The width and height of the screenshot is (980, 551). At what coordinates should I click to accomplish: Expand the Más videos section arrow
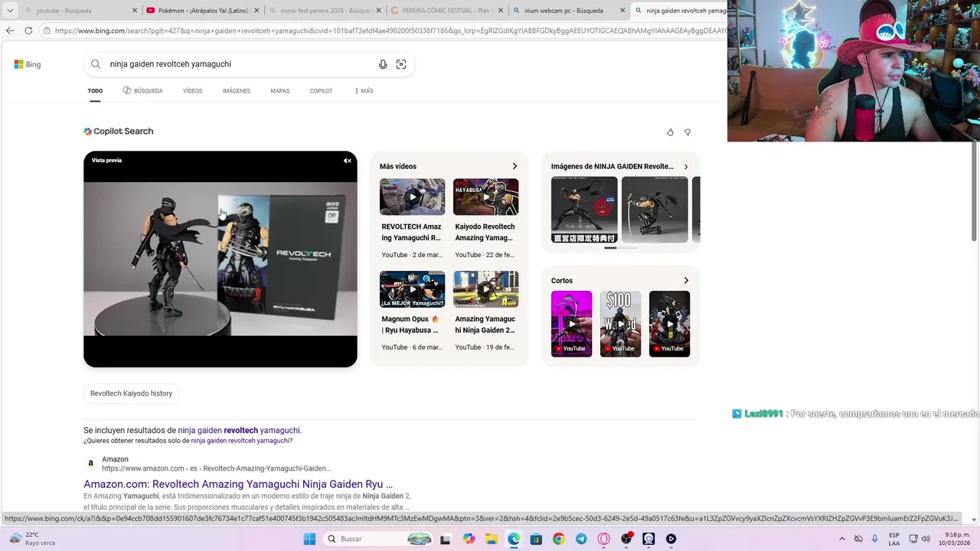pos(514,166)
